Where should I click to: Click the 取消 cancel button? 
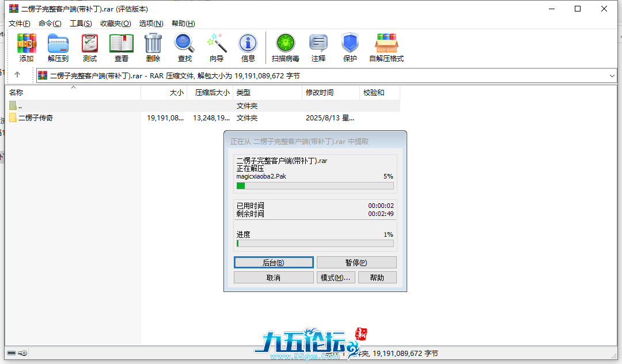point(274,278)
